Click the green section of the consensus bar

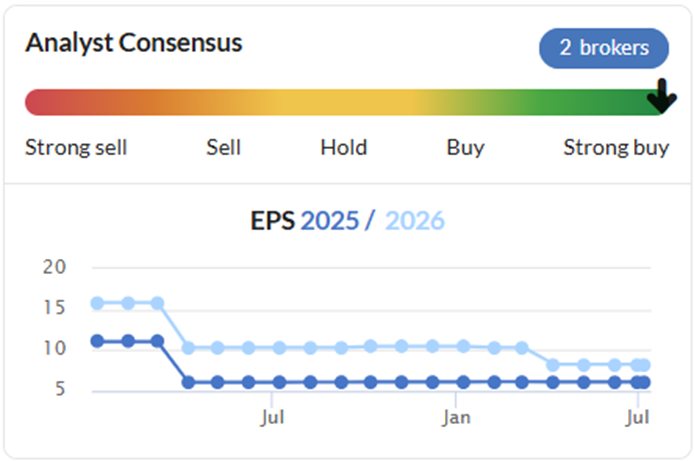pos(575,103)
